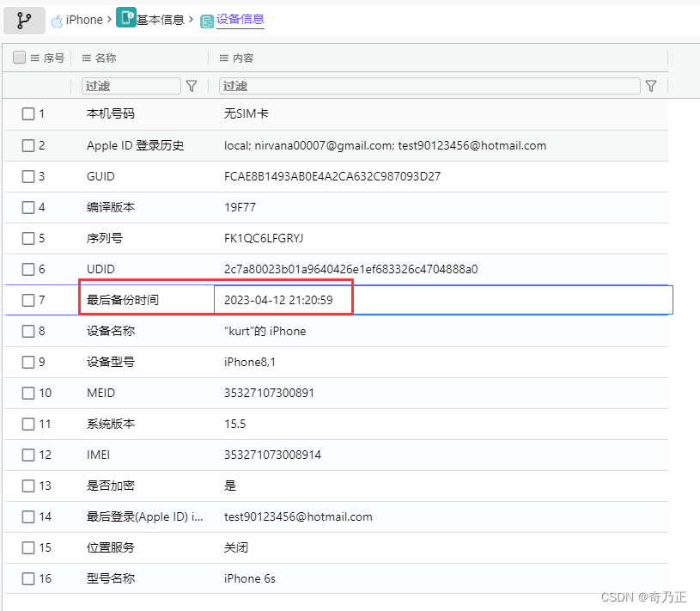
Task: Select the device name "kurt"的 iPhone
Action: [x=265, y=331]
